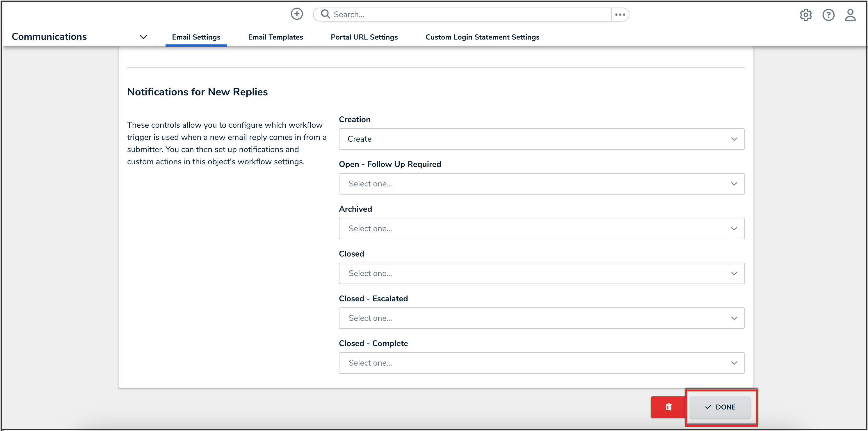Click the plus quick-create icon
The width and height of the screenshot is (868, 431).
click(296, 14)
